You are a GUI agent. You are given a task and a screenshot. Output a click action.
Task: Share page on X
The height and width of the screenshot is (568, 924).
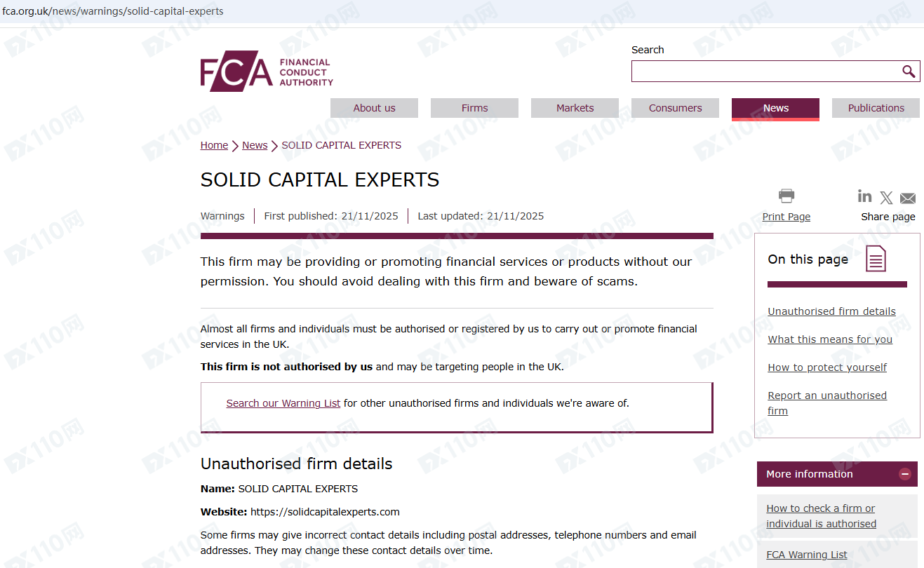click(887, 198)
